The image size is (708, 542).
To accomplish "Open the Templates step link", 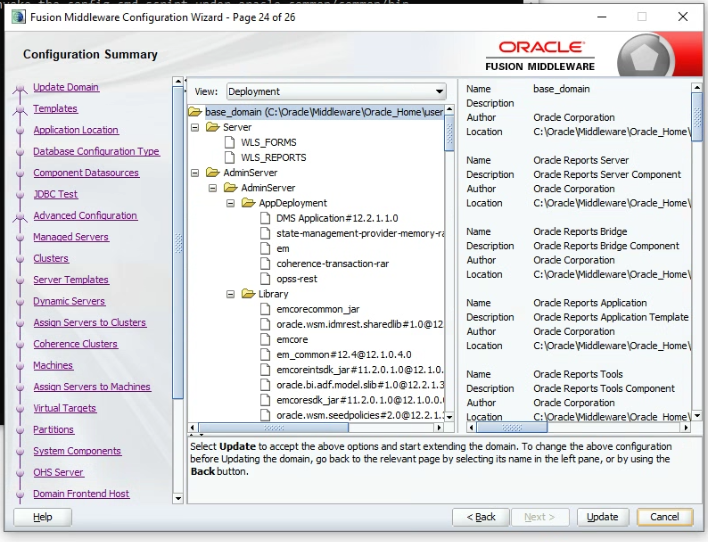I will pos(56,108).
